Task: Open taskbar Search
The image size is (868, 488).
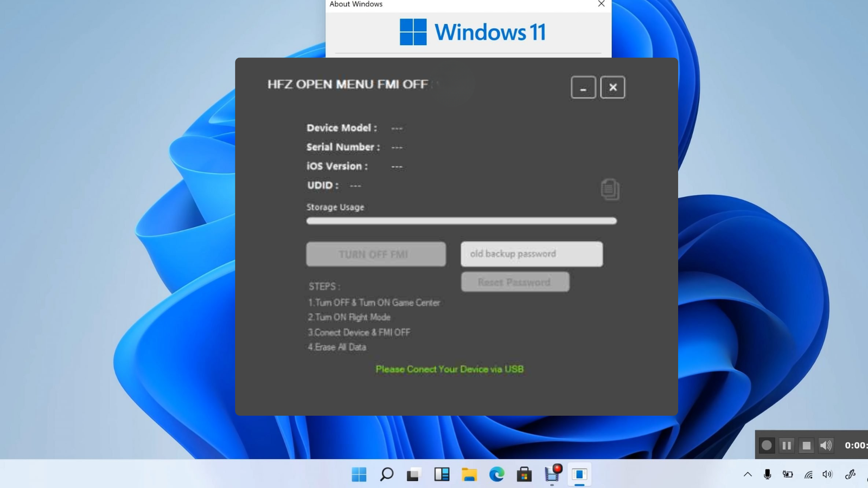Action: tap(386, 474)
